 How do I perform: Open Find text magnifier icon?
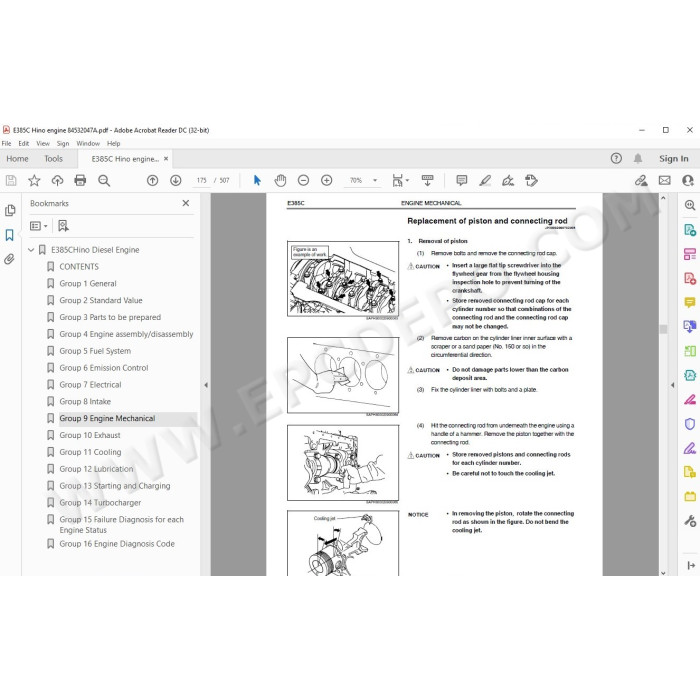[x=104, y=180]
